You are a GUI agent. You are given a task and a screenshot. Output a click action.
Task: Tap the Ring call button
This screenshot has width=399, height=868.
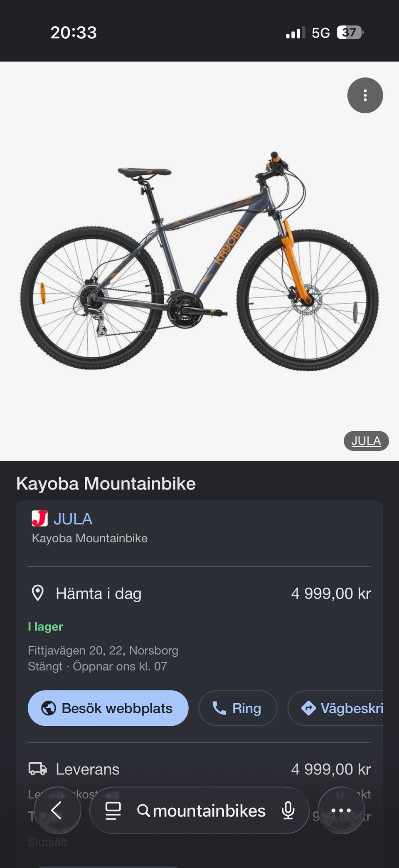coord(238,708)
